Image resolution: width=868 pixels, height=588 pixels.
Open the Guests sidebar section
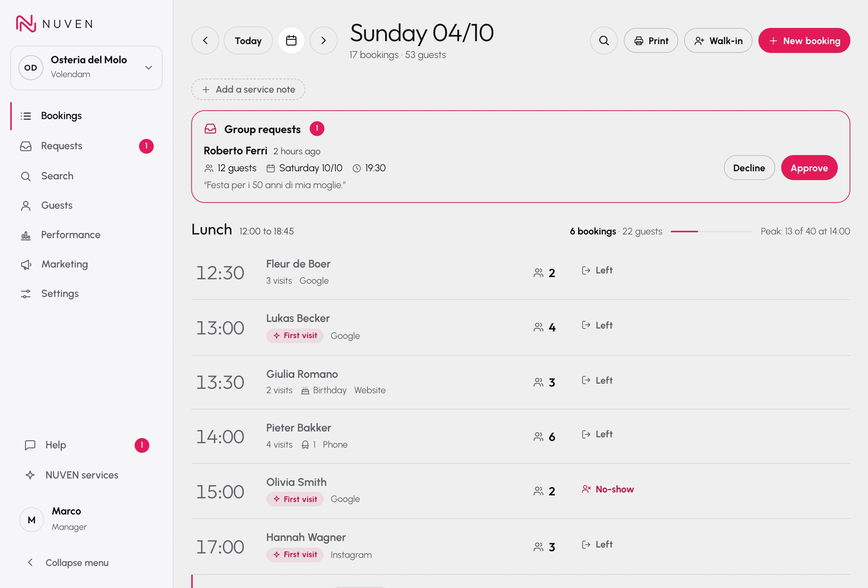(86, 205)
